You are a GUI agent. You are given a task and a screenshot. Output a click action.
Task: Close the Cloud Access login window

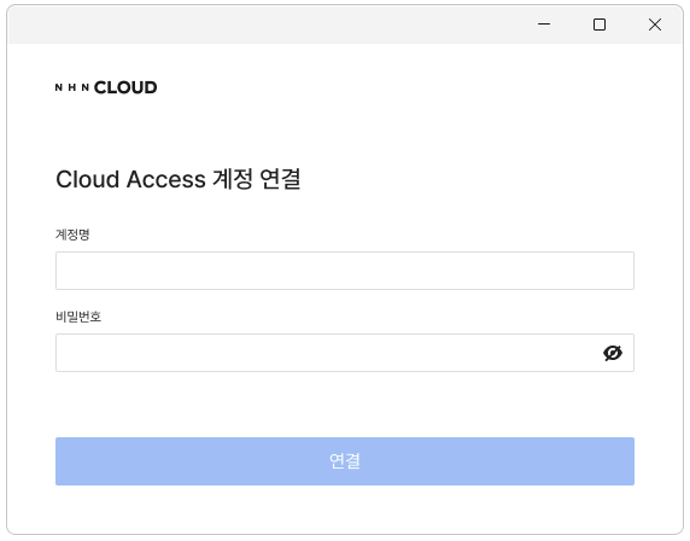[x=655, y=24]
